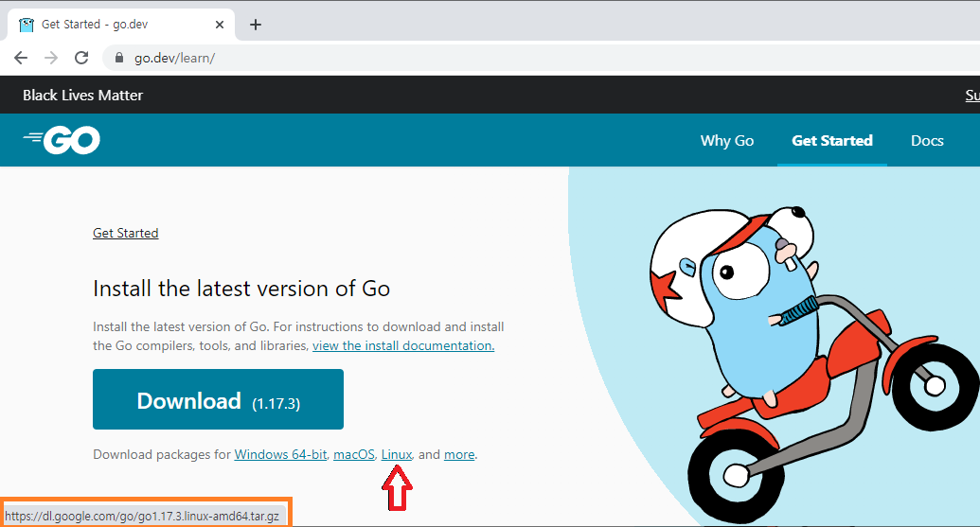The width and height of the screenshot is (980, 527).
Task: Open a new tab with the plus icon
Action: tap(255, 25)
